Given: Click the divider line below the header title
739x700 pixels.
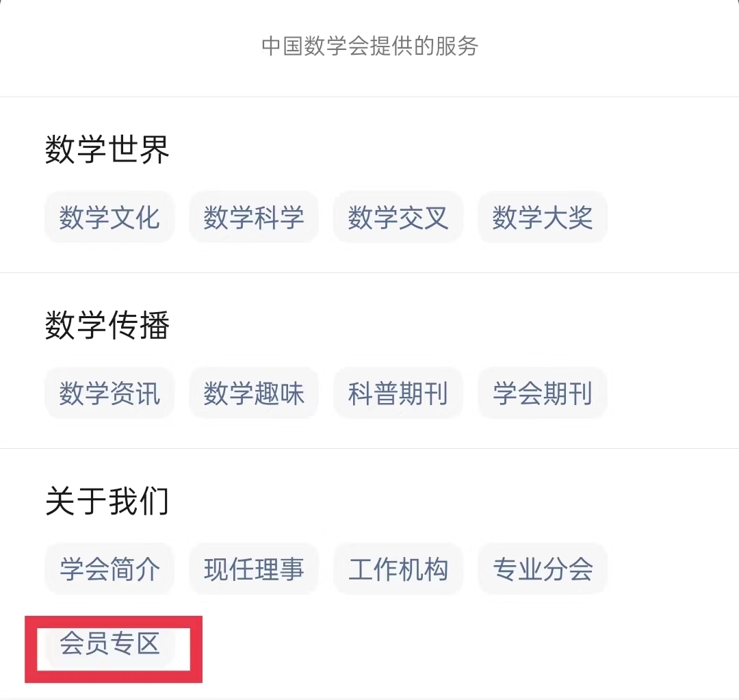Looking at the screenshot, I should coord(369,96).
